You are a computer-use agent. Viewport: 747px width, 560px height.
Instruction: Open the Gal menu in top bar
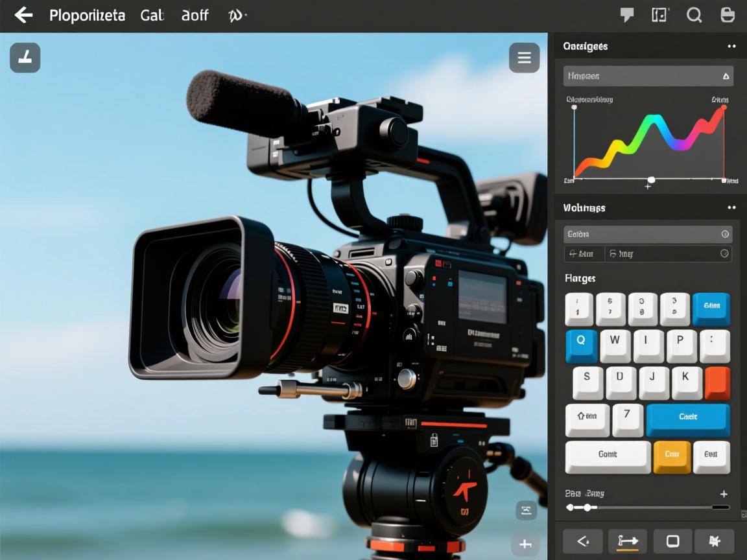tap(152, 15)
